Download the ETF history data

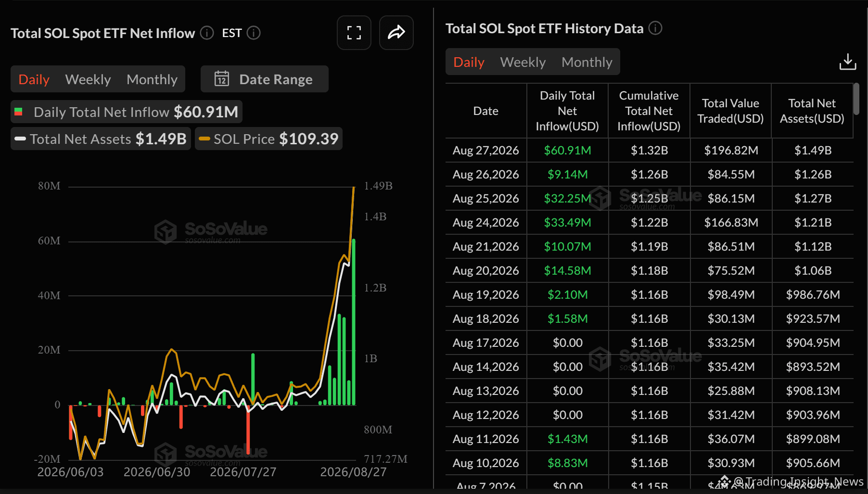coord(848,62)
